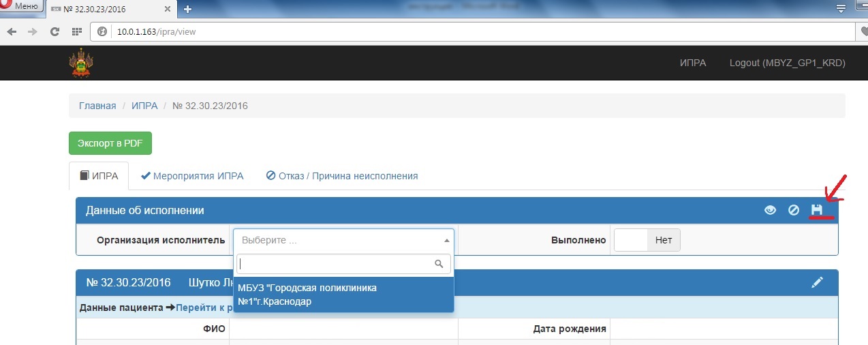Switch to the Мероприятия ИПРА tab

(192, 176)
